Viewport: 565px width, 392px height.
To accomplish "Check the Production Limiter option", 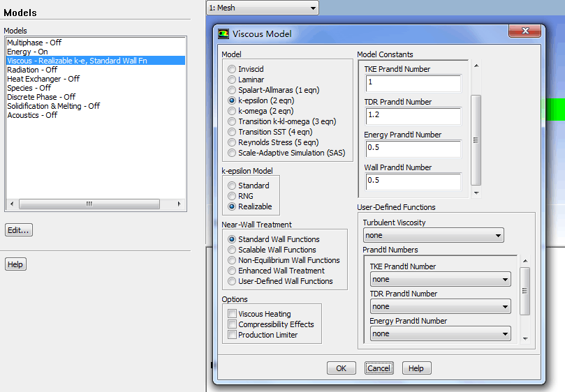I will pyautogui.click(x=232, y=335).
